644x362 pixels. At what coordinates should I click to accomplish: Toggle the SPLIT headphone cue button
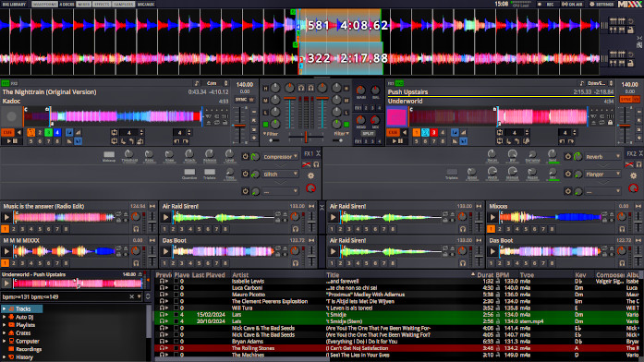(369, 133)
